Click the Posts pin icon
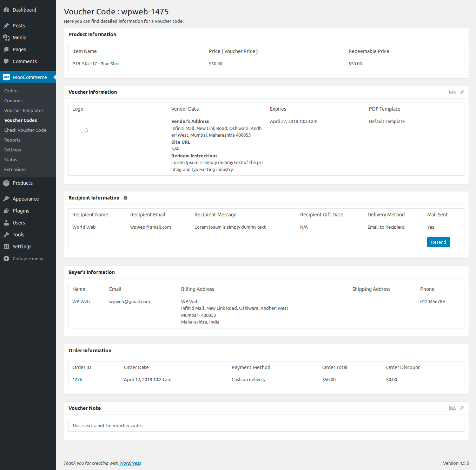This screenshot has height=470, width=476. pyautogui.click(x=6, y=26)
